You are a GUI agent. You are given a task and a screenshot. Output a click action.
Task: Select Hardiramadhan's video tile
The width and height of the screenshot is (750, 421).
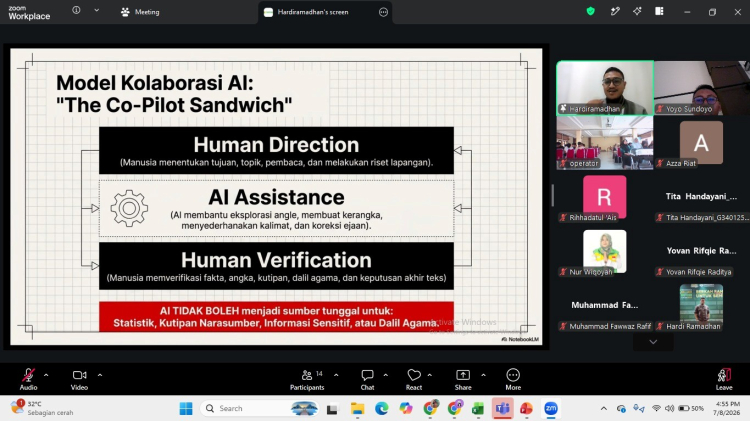coord(605,88)
